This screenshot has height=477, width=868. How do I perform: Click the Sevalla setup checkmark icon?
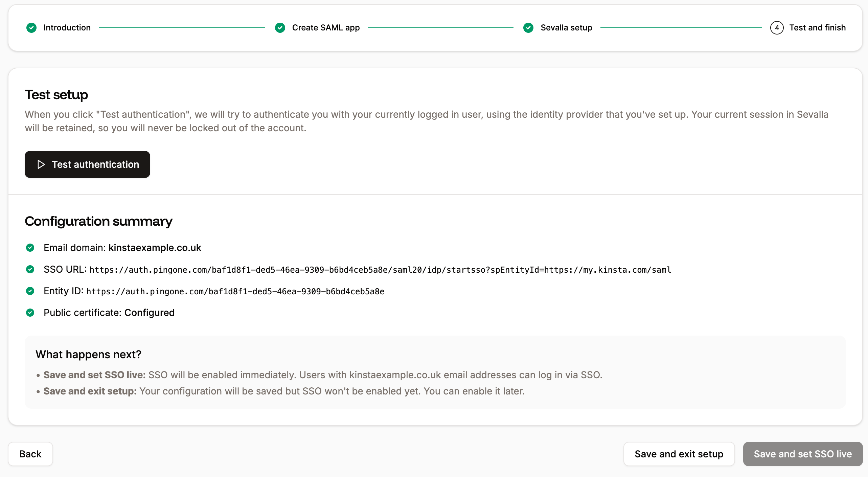point(528,28)
